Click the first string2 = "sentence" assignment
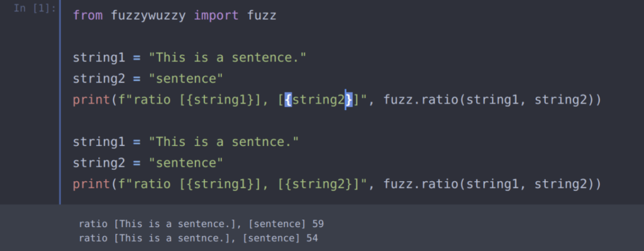This screenshot has width=644, height=251. click(x=148, y=79)
